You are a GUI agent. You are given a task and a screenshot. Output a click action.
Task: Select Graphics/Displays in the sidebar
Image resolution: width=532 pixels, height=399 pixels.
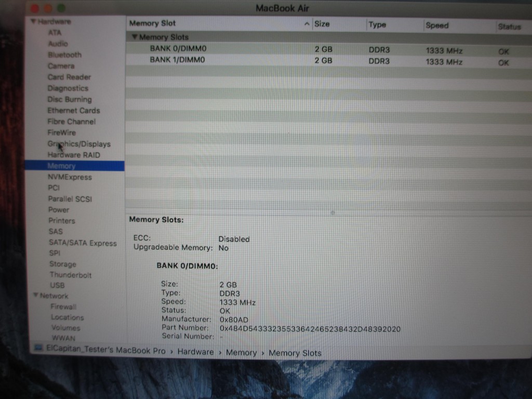point(79,144)
